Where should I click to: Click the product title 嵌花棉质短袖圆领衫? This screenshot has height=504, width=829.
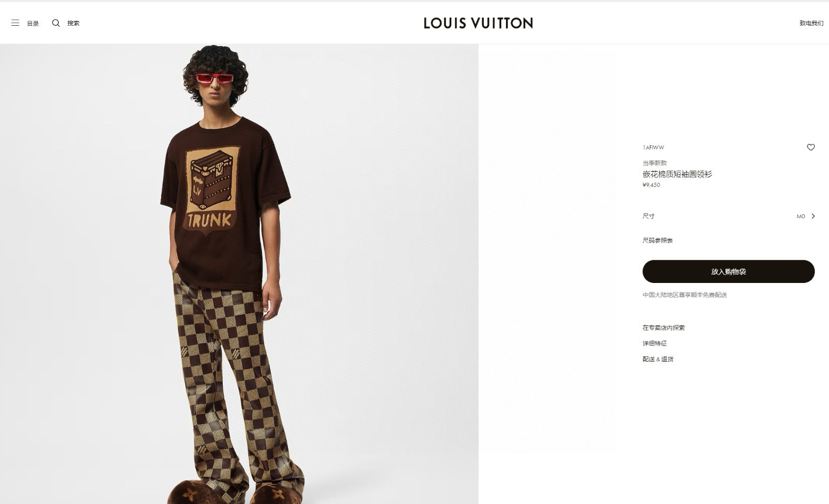point(677,174)
